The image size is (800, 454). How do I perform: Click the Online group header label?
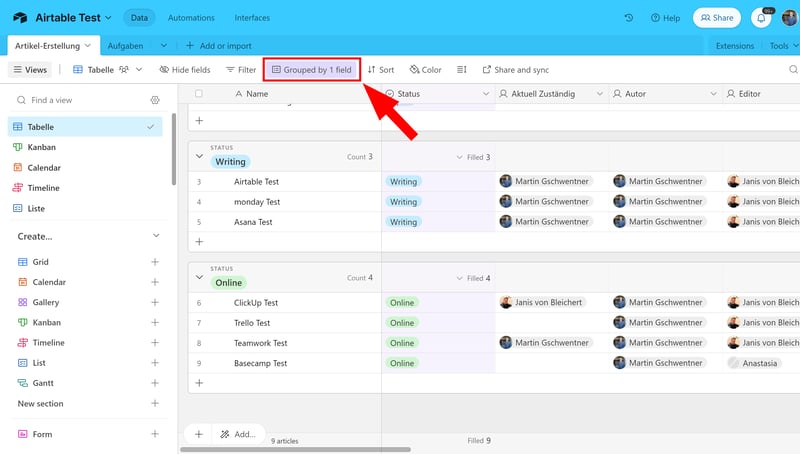(229, 283)
